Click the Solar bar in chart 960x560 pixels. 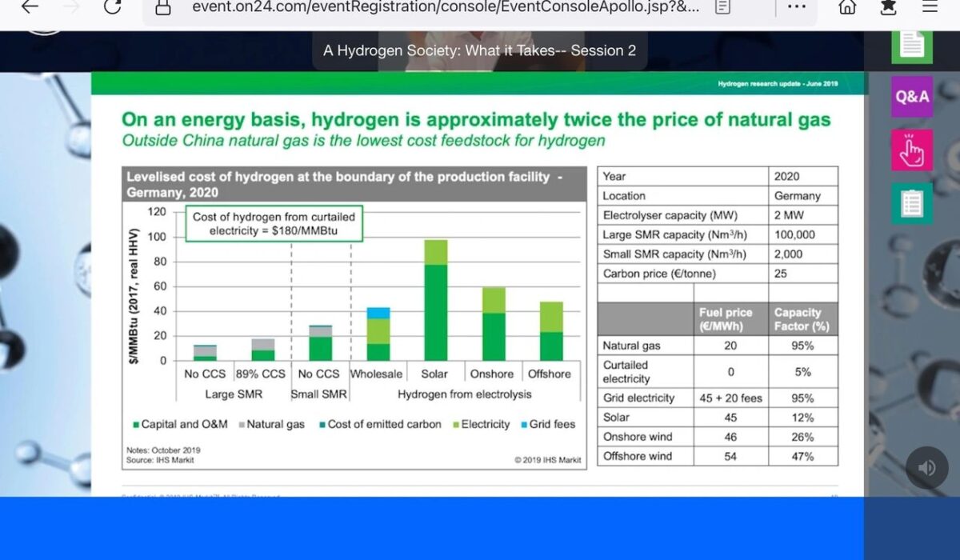tap(435, 300)
